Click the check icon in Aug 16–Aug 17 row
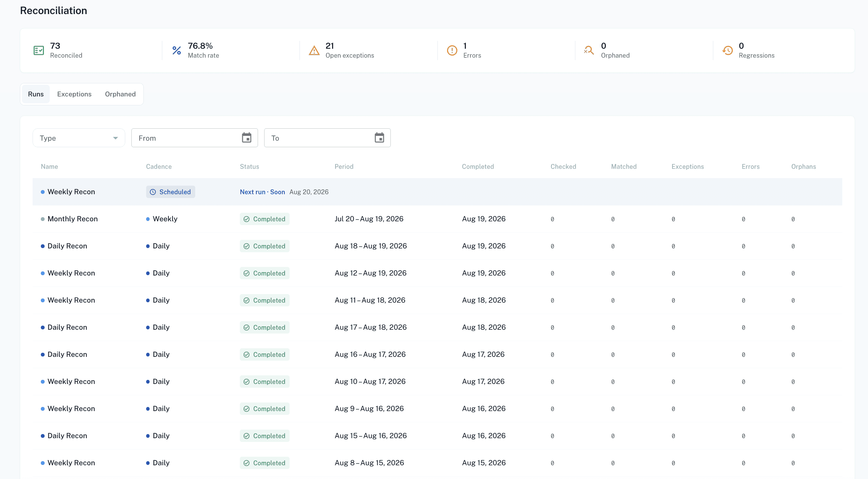The width and height of the screenshot is (868, 479). [246, 355]
